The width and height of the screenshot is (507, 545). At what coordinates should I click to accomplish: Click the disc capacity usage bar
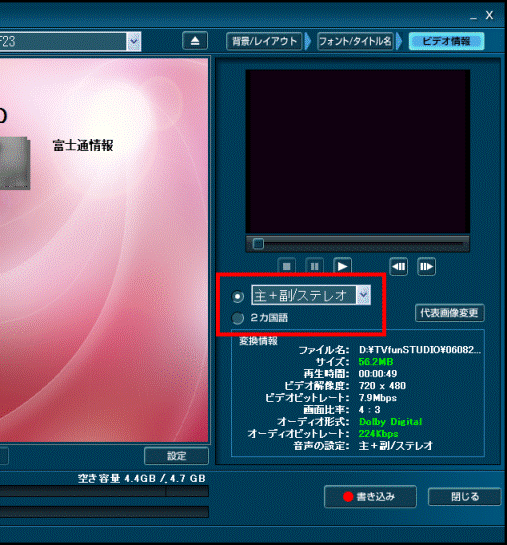coord(104,491)
